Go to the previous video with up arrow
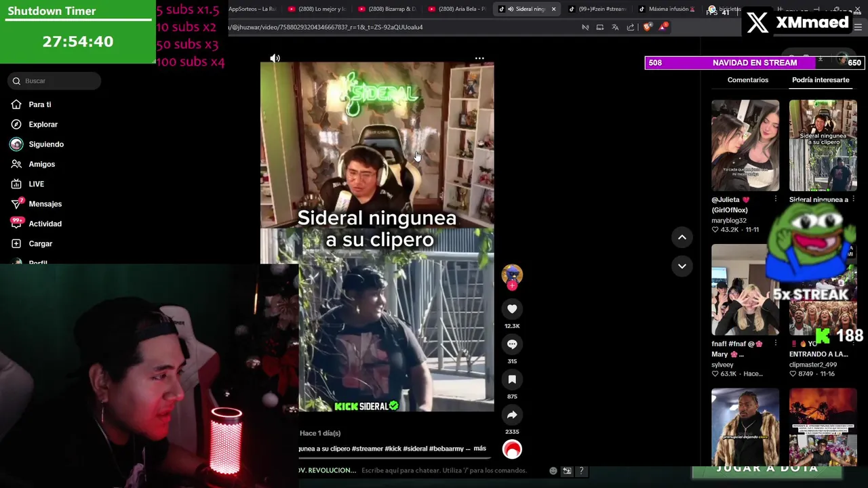Screen dimensions: 868x488 [682, 237]
